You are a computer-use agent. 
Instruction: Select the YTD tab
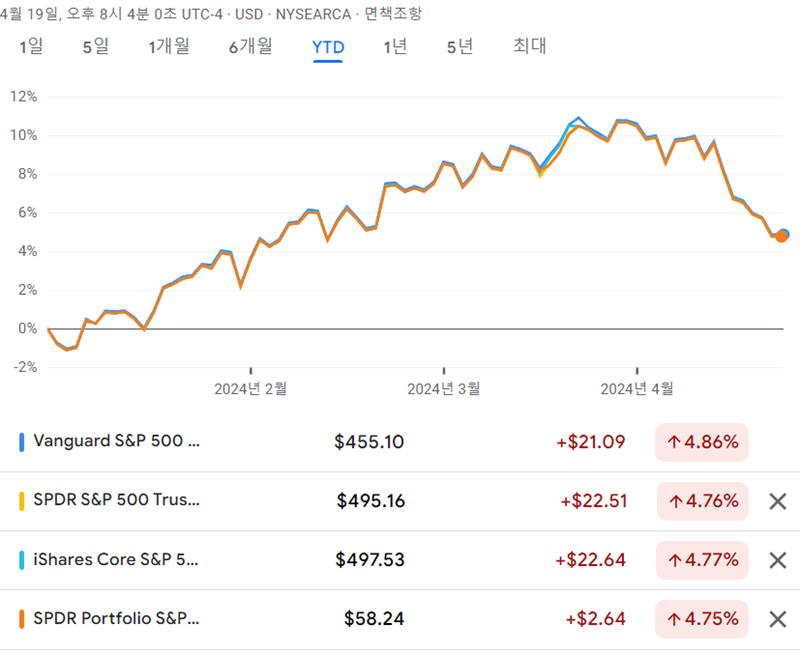328,46
